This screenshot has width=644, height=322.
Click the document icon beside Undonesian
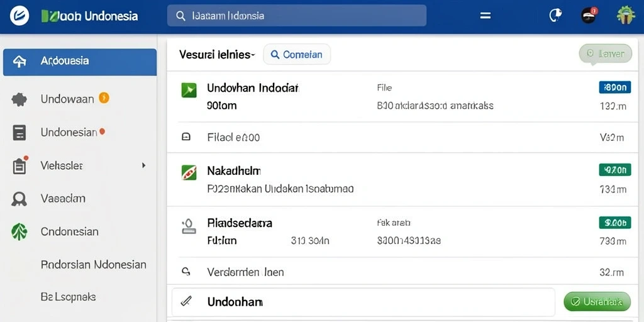19,133
